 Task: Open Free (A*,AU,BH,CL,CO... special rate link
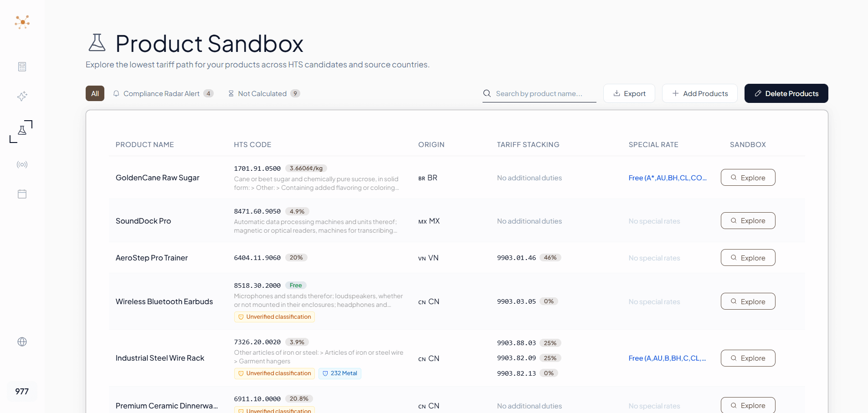pos(668,178)
